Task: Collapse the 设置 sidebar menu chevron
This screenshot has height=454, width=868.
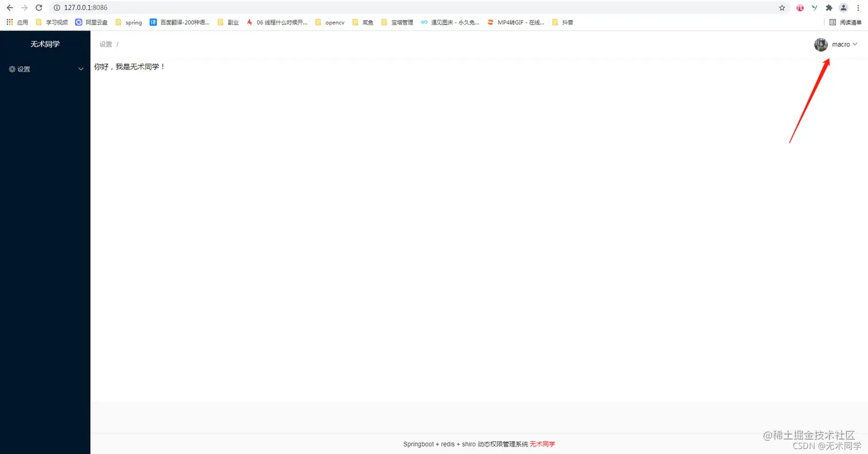Action: point(80,69)
